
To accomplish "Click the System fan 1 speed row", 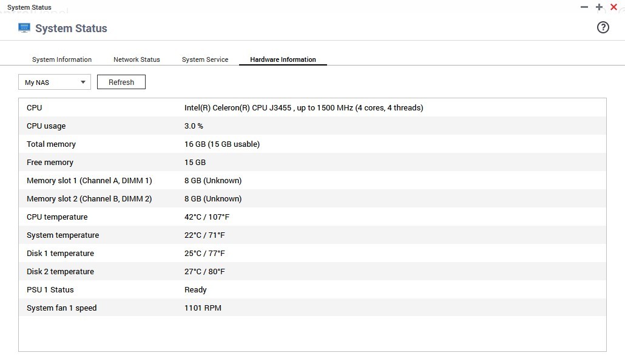I will [312, 308].
